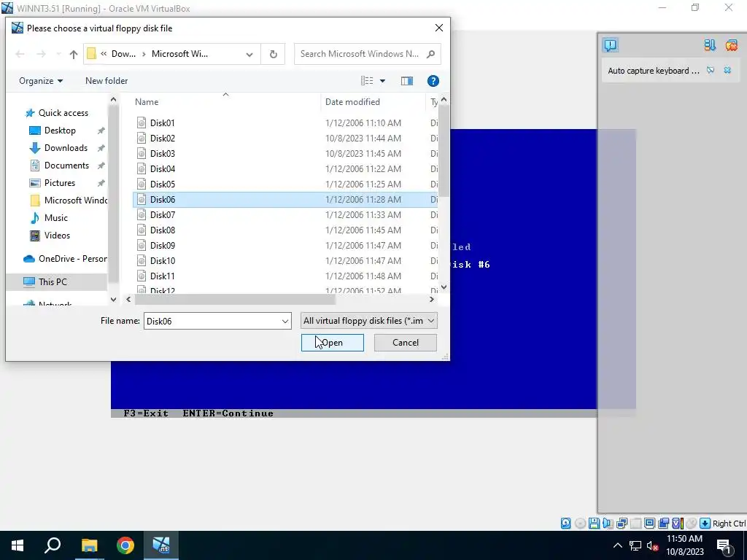This screenshot has width=747, height=560.
Task: Expand view options dropdown arrow
Action: point(382,81)
